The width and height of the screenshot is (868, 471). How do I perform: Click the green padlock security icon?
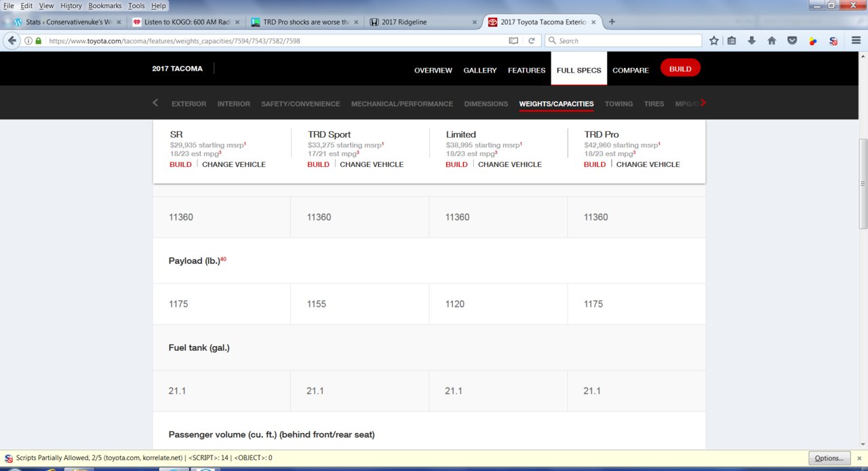click(x=39, y=41)
